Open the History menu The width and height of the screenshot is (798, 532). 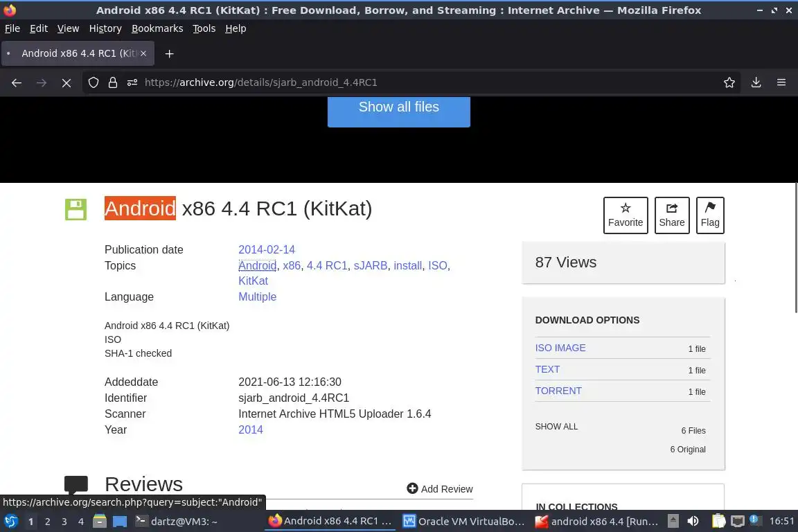(105, 28)
